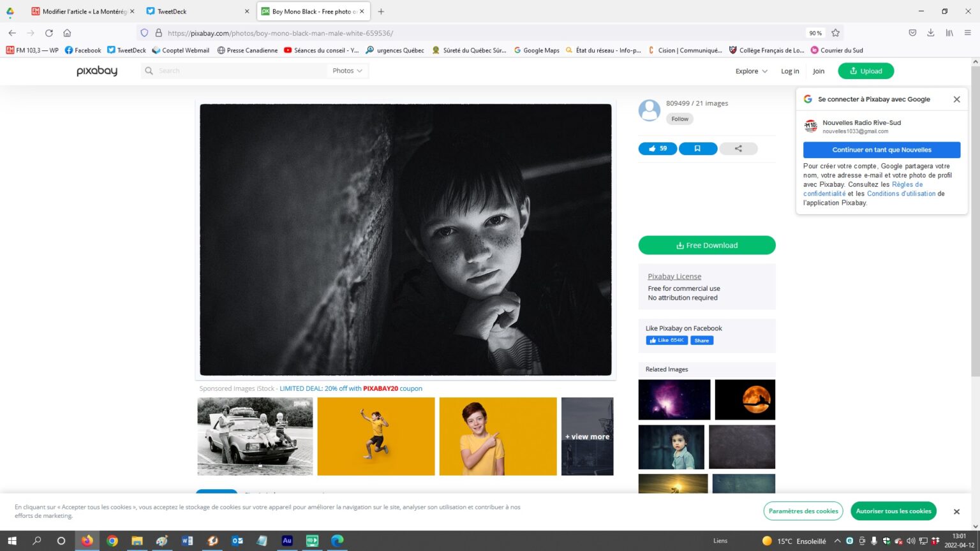Click the Free Download button
The height and width of the screenshot is (551, 980).
(706, 246)
